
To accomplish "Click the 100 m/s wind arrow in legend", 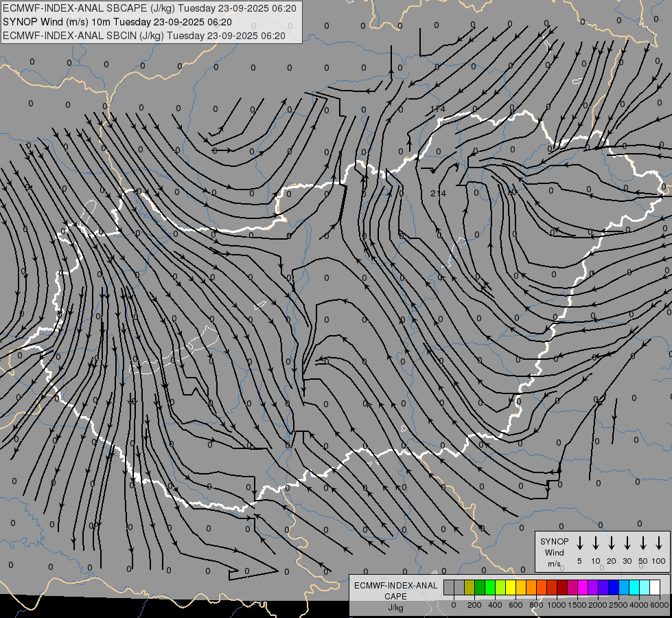I will point(659,542).
